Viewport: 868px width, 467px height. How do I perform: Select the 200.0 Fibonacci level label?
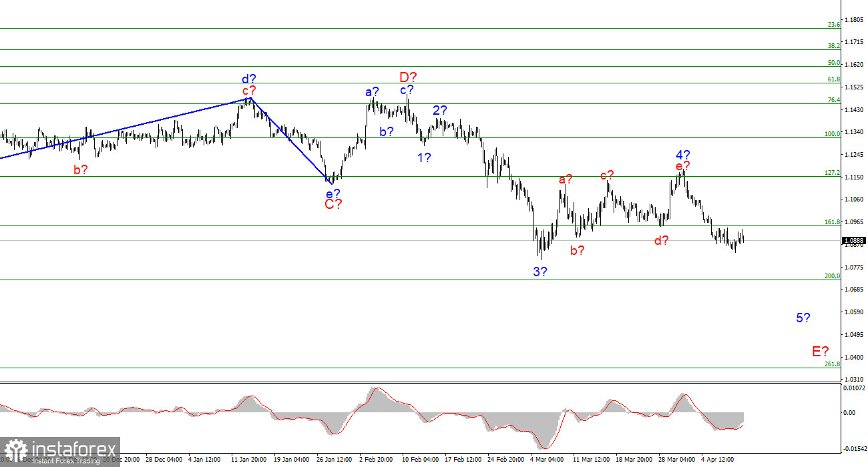tap(832, 276)
